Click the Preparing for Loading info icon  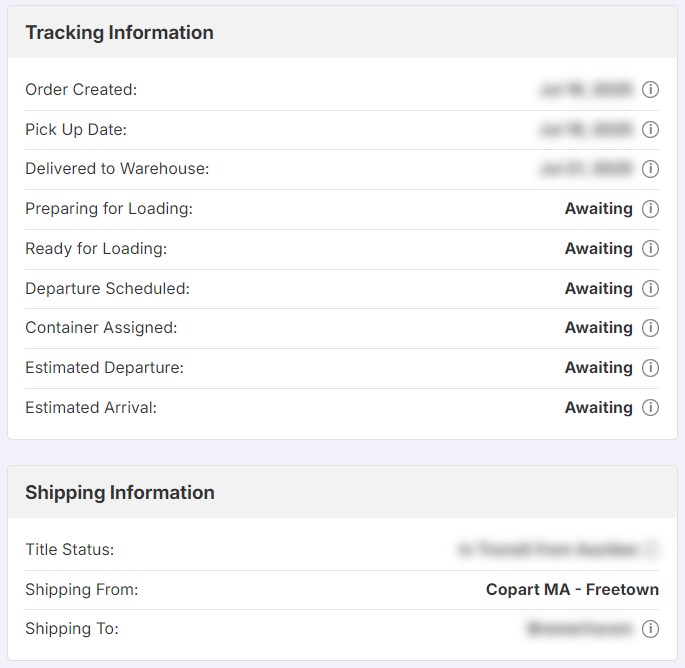click(650, 209)
